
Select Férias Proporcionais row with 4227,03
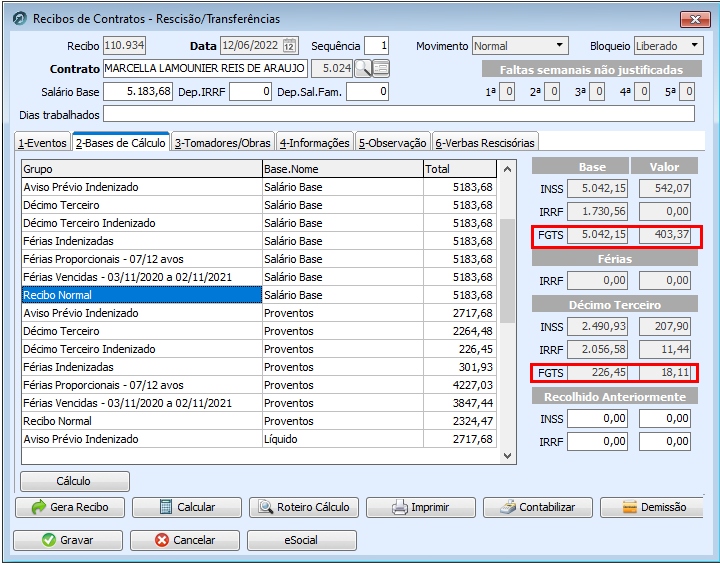point(259,385)
